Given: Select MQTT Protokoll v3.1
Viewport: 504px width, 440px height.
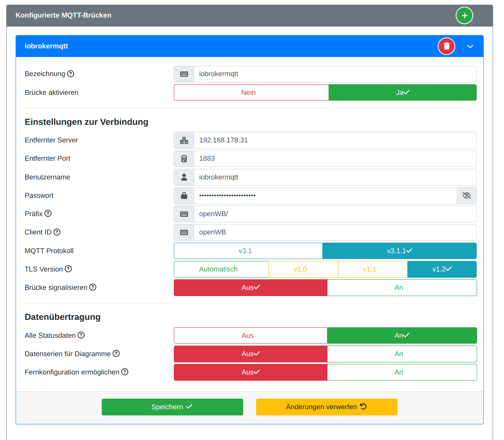Looking at the screenshot, I should tap(248, 251).
